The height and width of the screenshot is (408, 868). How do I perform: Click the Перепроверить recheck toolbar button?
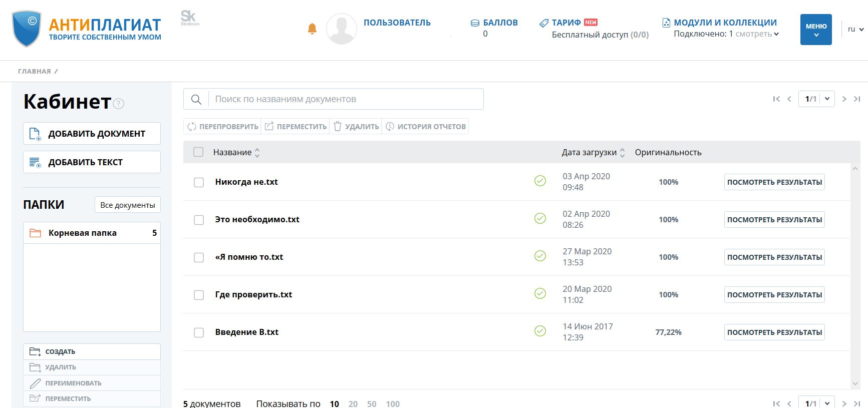[x=223, y=127]
